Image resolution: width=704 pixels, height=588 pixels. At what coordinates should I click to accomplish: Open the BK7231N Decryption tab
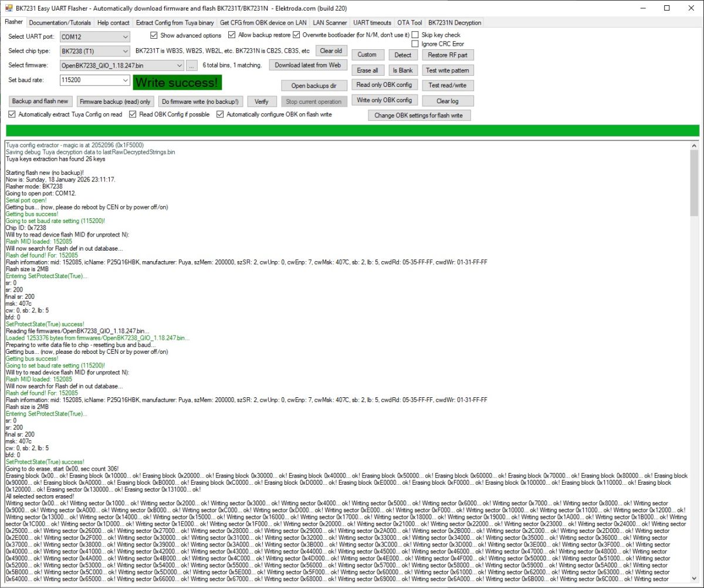coord(455,23)
